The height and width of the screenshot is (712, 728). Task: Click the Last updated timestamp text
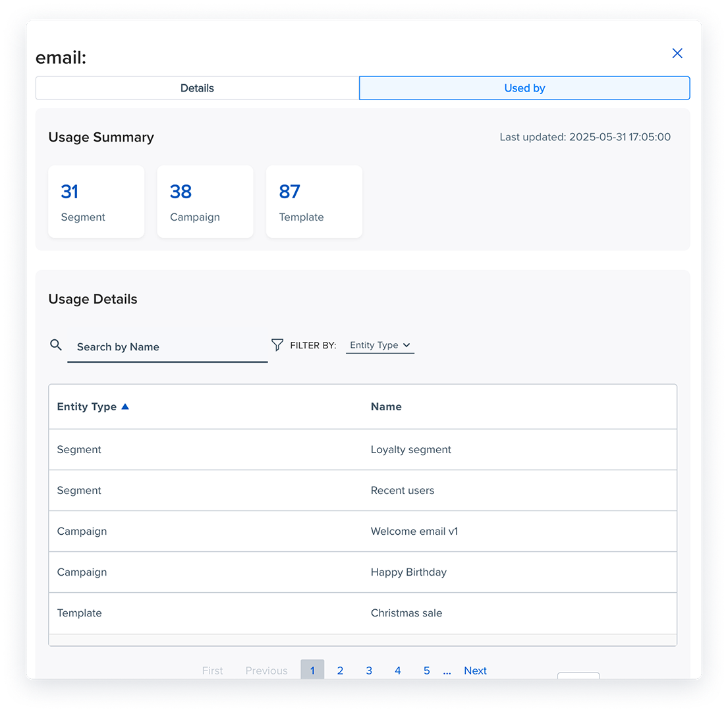coord(585,137)
